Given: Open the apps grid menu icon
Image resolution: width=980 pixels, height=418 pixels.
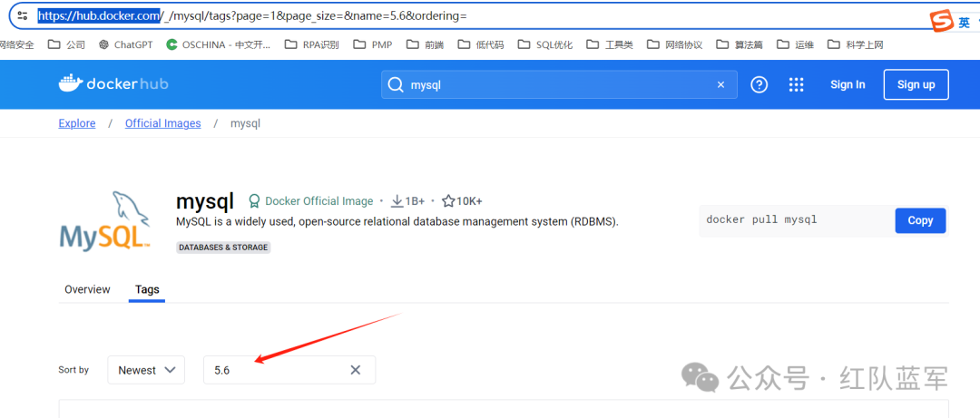Looking at the screenshot, I should [x=796, y=85].
